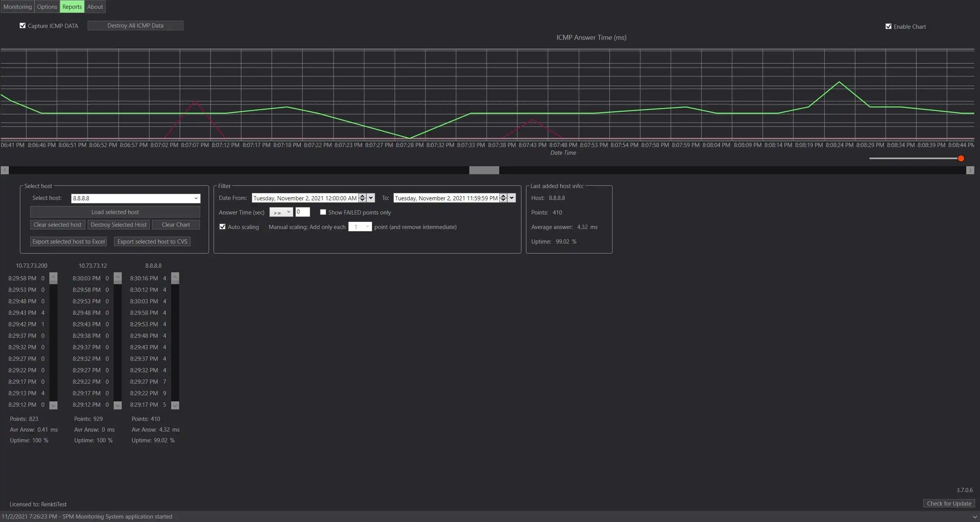Open manual scaling point count dropdown
The image size is (980, 522).
click(360, 227)
